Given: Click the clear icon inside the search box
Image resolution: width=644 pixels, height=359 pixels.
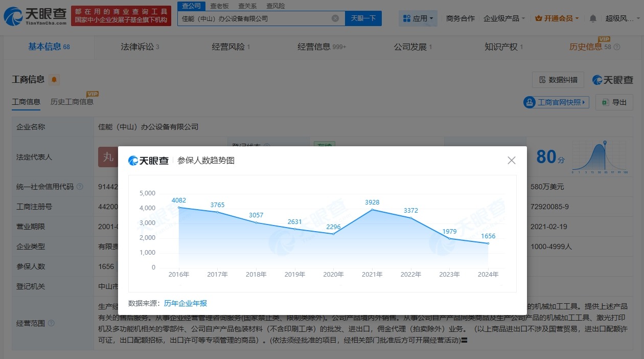Looking at the screenshot, I should click(336, 18).
